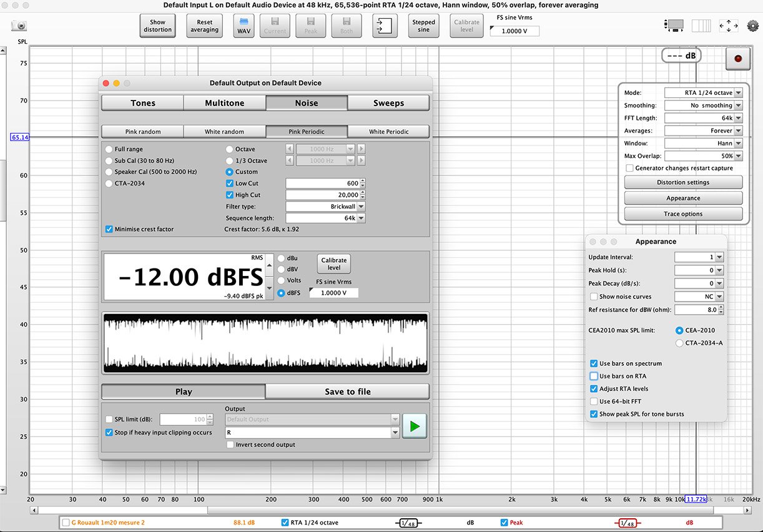Image resolution: width=763 pixels, height=532 pixels.
Task: Enable Use bars on RTA checkbox
Action: [594, 376]
